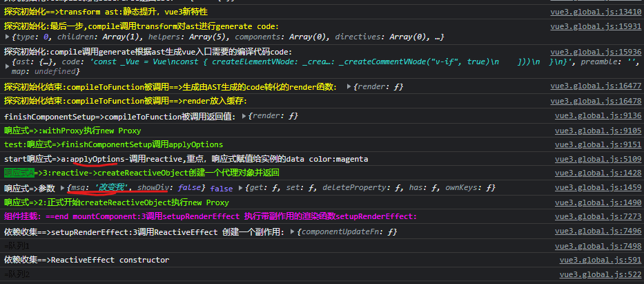Open source link vue3.global.js:7496

[598, 231]
